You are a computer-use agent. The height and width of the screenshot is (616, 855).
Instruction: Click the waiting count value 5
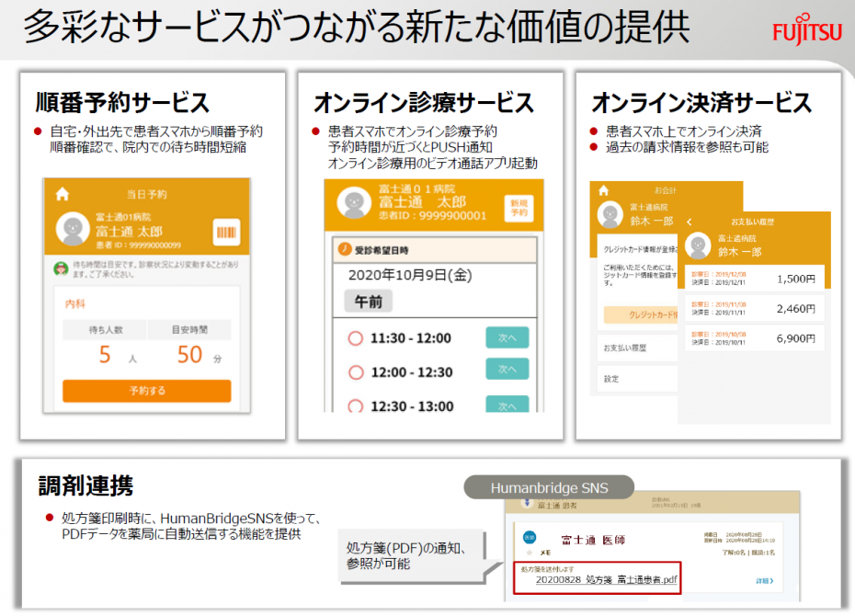[x=105, y=355]
